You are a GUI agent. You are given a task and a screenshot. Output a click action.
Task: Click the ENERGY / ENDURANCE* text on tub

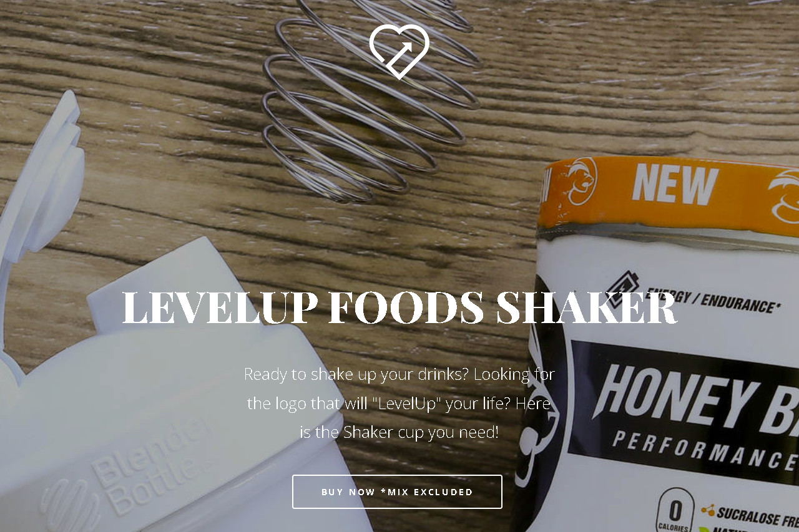point(713,301)
